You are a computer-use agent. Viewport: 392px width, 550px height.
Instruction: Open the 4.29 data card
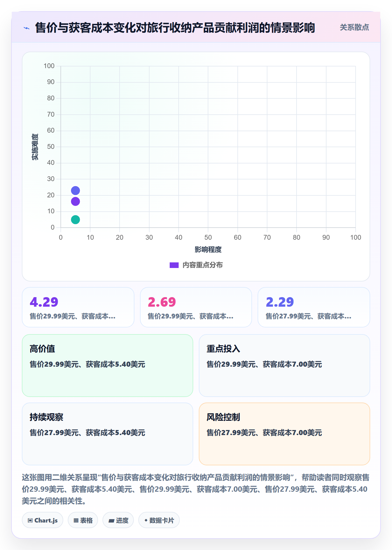tap(78, 307)
